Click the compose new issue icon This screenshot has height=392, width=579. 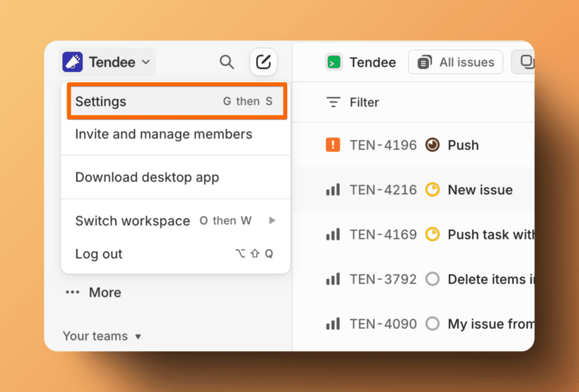click(263, 62)
